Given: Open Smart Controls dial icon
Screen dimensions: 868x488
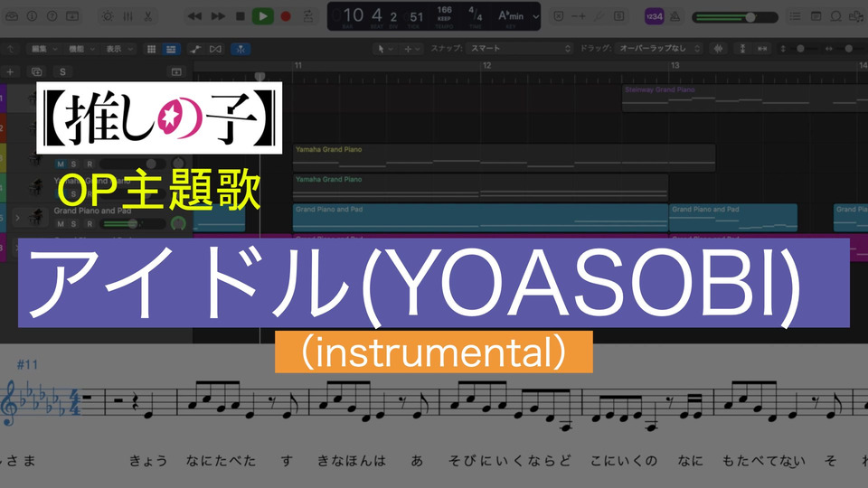Looking at the screenshot, I should tap(108, 16).
